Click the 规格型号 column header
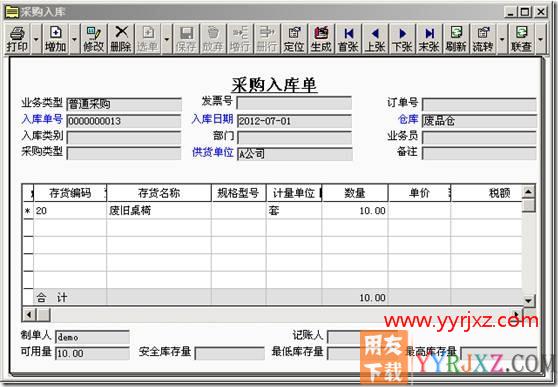The width and height of the screenshot is (558, 387). [239, 193]
